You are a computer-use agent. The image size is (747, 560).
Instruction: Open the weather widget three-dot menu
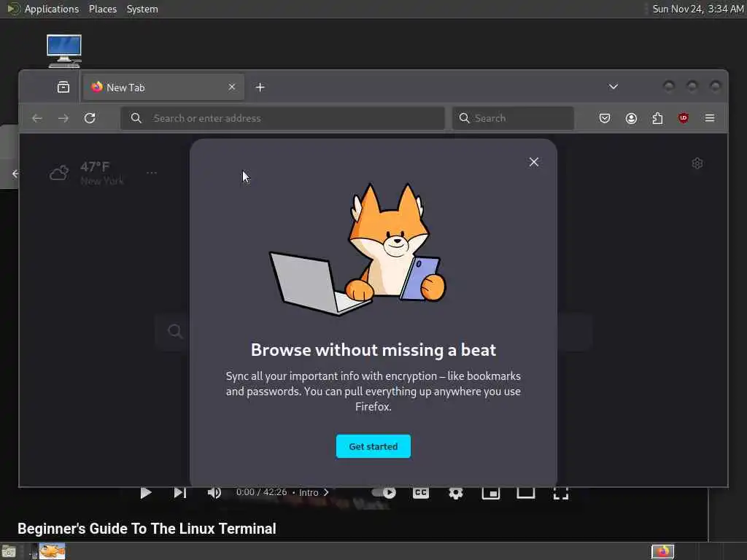coord(152,173)
